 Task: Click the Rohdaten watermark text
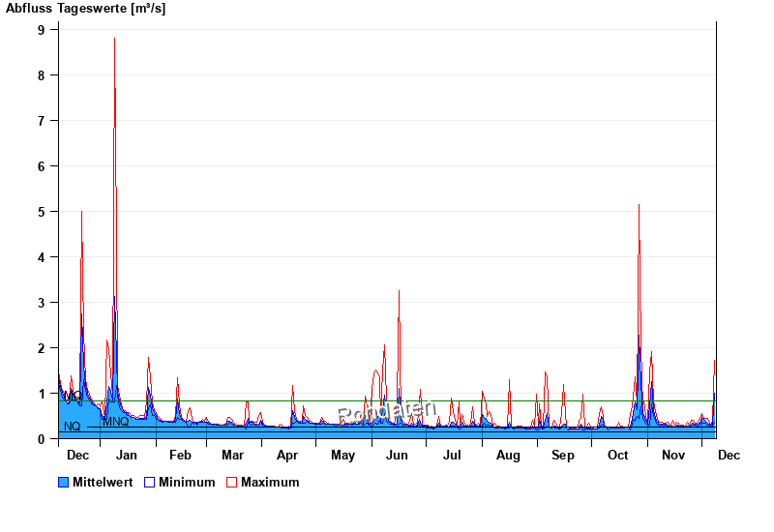point(387,411)
